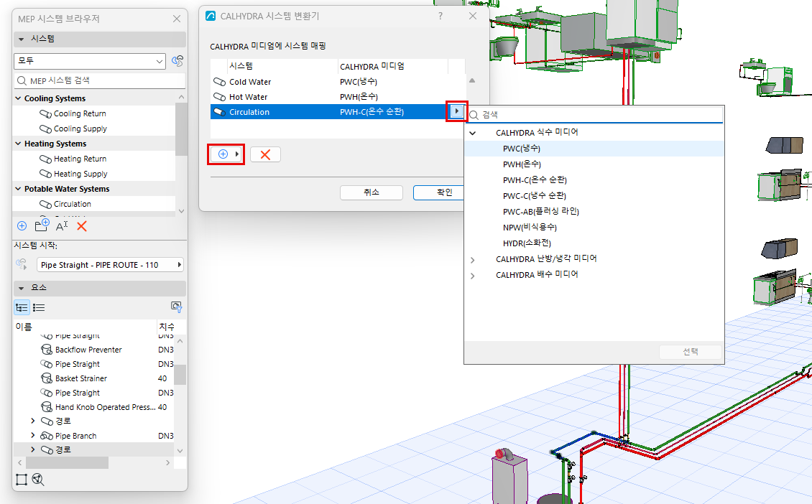Click the zoom to selection icon

[38, 480]
